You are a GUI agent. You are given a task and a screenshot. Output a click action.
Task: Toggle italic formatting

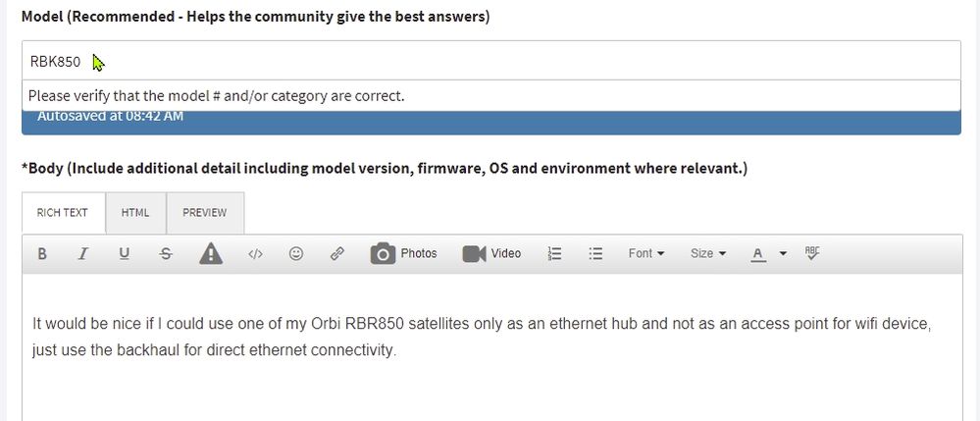83,254
